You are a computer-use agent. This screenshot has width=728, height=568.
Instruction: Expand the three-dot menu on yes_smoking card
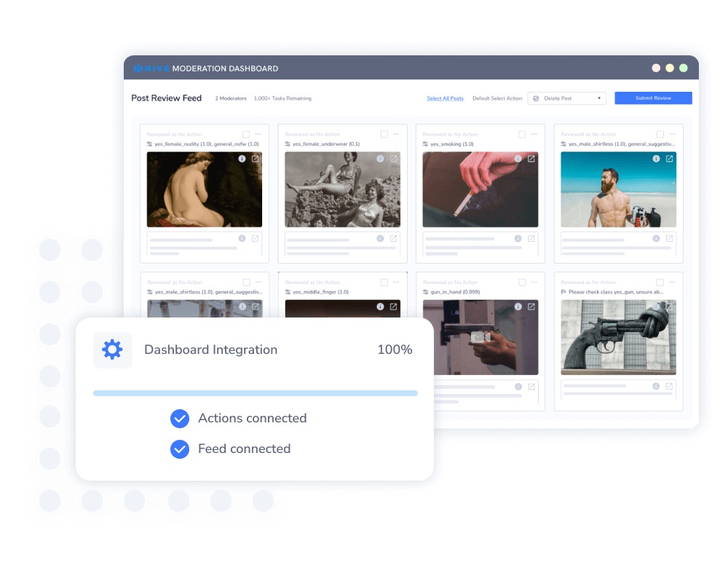(534, 134)
